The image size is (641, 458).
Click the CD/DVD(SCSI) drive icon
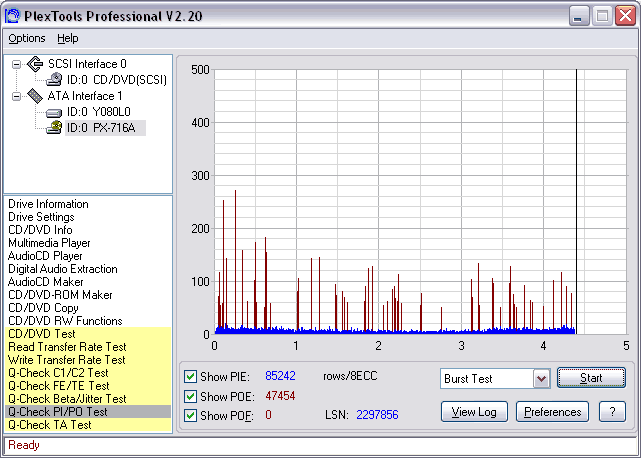coord(54,80)
